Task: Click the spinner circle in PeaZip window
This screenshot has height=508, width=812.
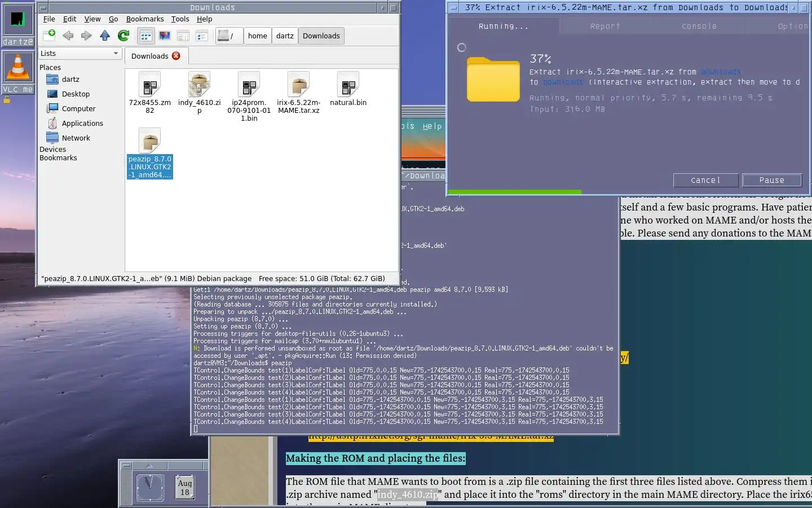Action: pyautogui.click(x=462, y=47)
